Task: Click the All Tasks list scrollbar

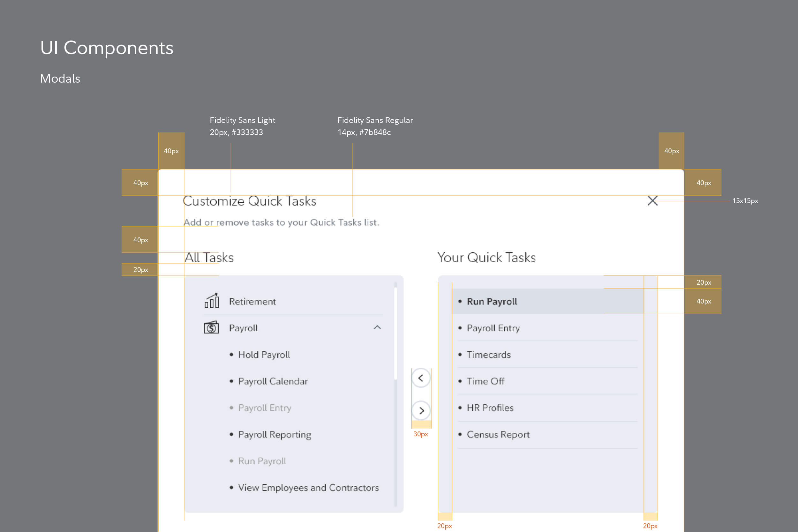Action: [x=395, y=334]
